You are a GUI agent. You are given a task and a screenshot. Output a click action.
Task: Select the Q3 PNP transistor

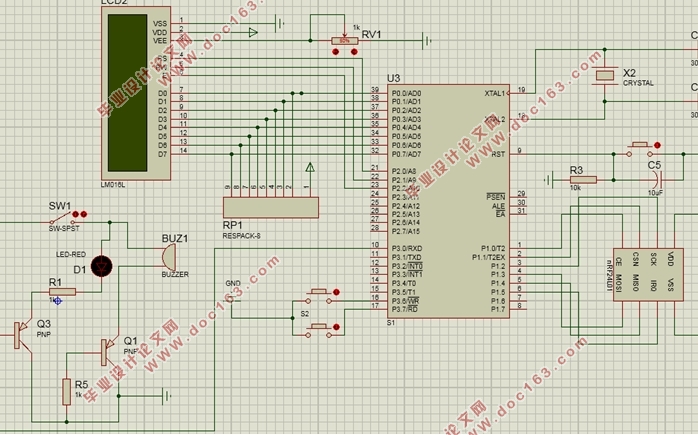point(20,334)
